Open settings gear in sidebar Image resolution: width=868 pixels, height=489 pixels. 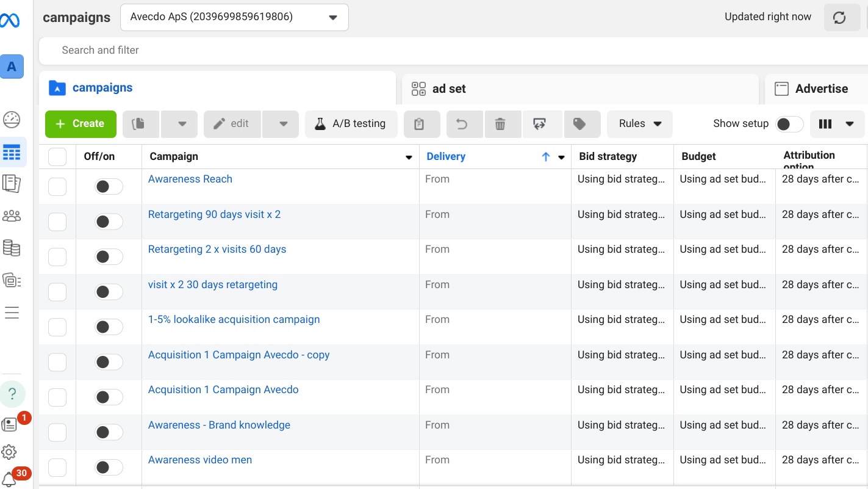coord(9,452)
